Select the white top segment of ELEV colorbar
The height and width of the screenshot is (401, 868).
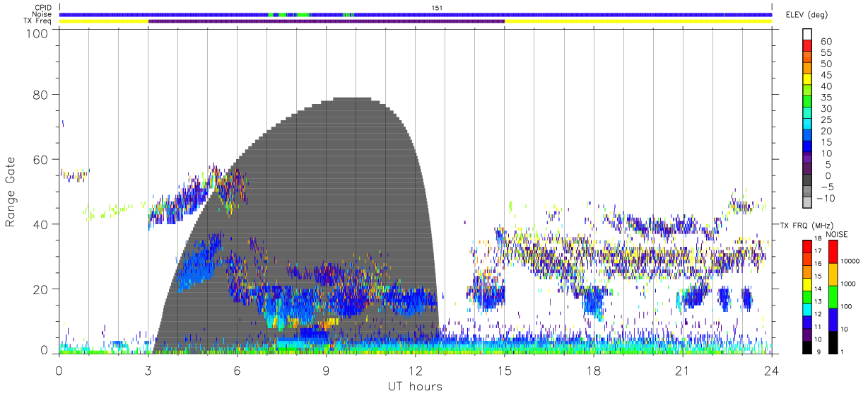pos(807,35)
